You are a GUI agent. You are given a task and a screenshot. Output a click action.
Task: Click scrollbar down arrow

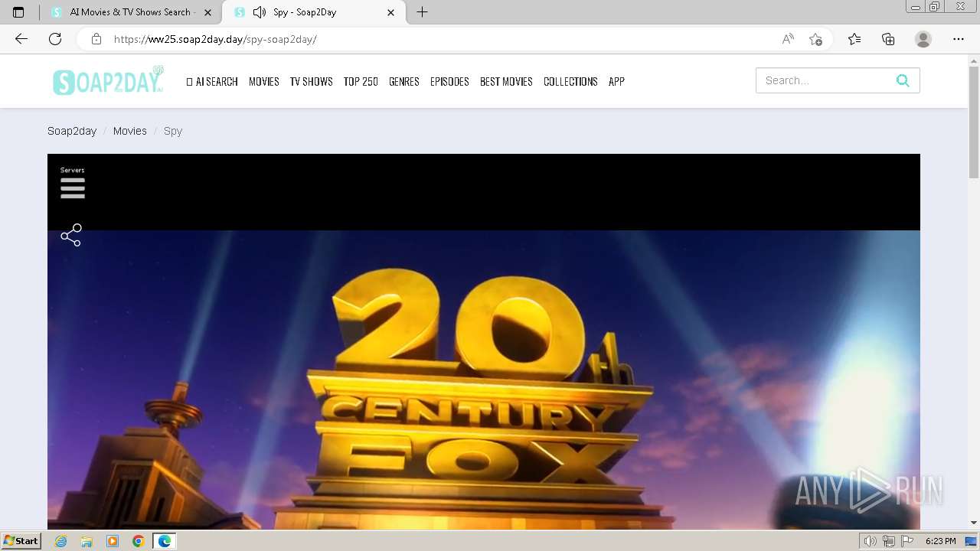click(974, 523)
